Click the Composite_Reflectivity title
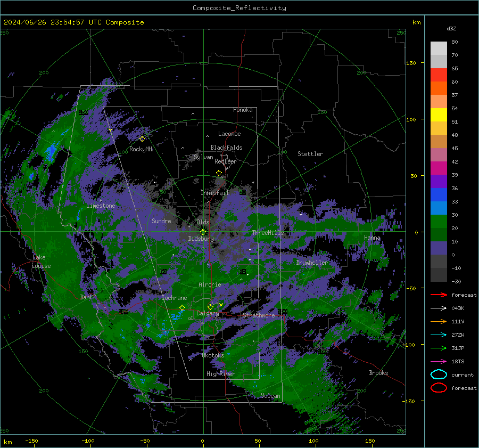The height and width of the screenshot is (448, 479). [x=240, y=8]
